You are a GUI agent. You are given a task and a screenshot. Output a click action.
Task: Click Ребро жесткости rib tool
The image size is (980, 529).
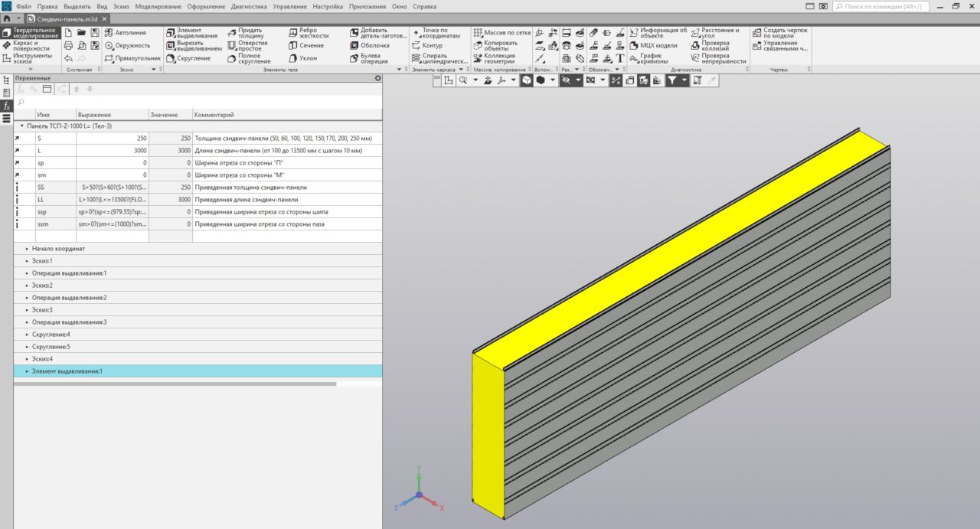(309, 33)
